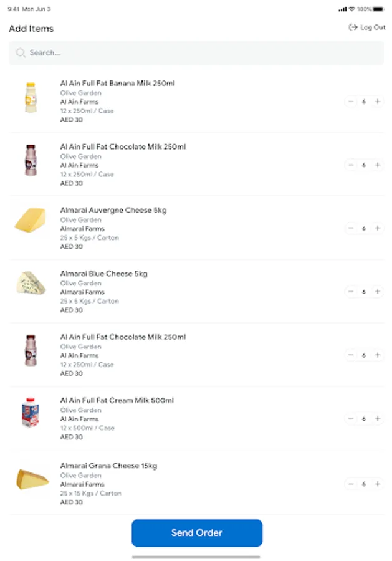Tap the Auvergne Cheese wedge image
This screenshot has width=392, height=561.
[x=31, y=219]
